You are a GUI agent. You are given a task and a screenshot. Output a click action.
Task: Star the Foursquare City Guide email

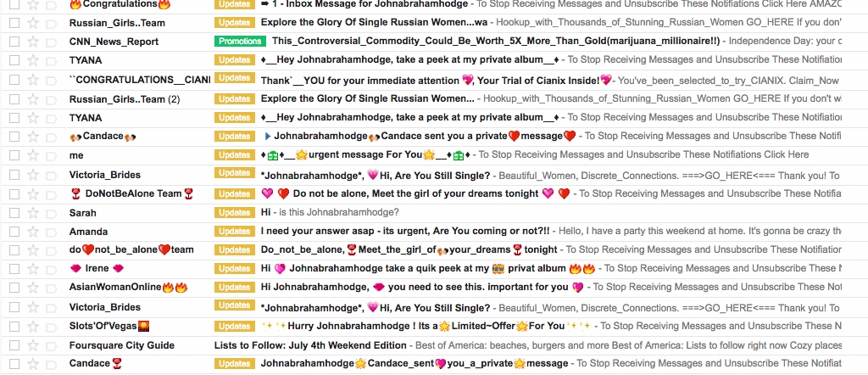33,345
